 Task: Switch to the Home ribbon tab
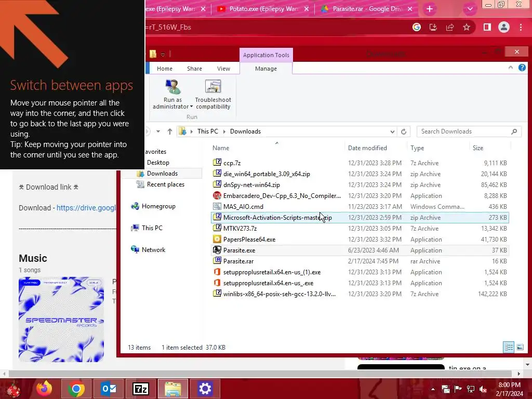[x=165, y=69]
